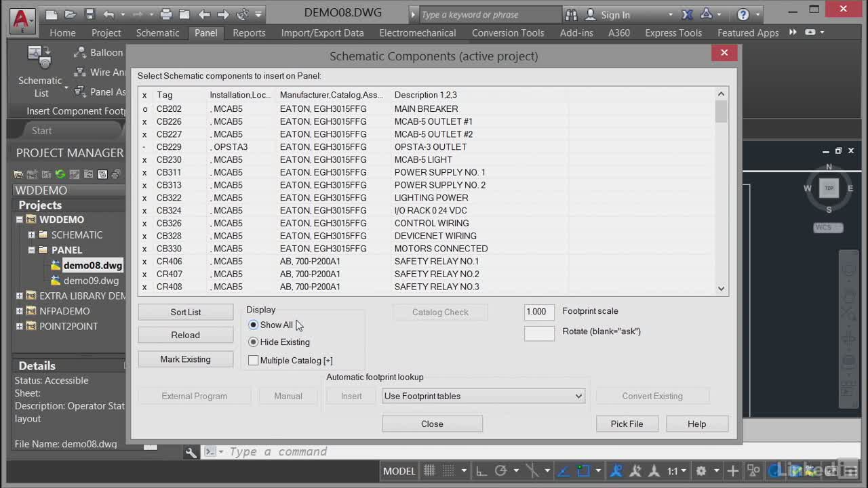Select the CB226 MCAB-5 OUTLET #1 row
This screenshot has height=488, width=868.
pos(427,121)
